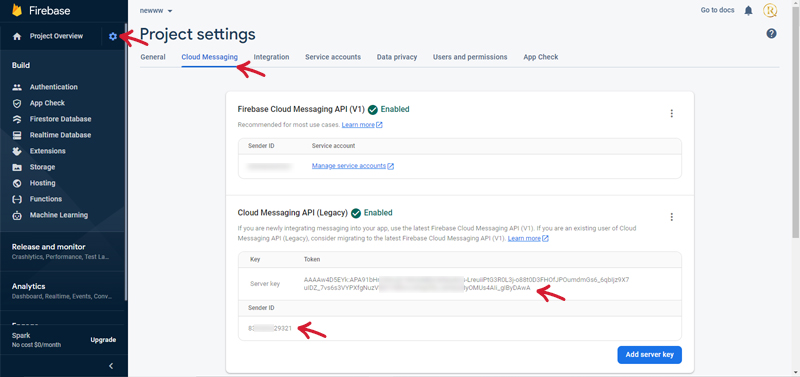The image size is (800, 377).
Task: Open Functions in the sidebar
Action: pos(46,199)
